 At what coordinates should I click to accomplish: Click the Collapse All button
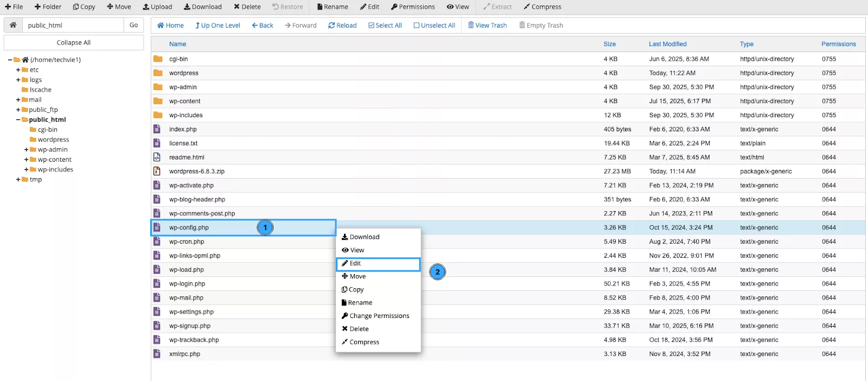coord(74,42)
